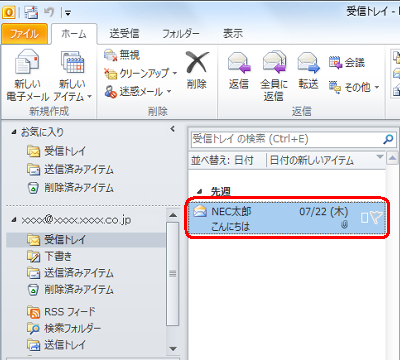Image resolution: width=400 pixels, height=360 pixels.
Task: Click the attachment paperclip on NEC太郎 message
Action: (x=344, y=225)
